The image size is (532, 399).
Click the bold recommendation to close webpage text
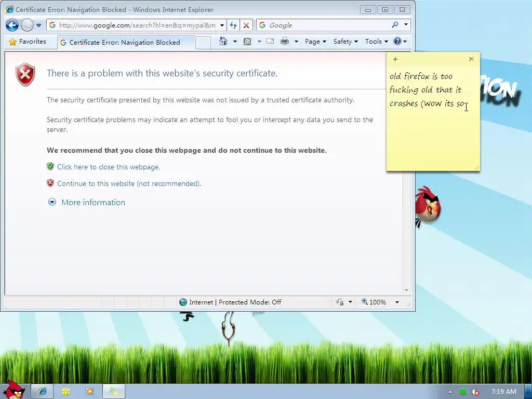click(x=187, y=150)
